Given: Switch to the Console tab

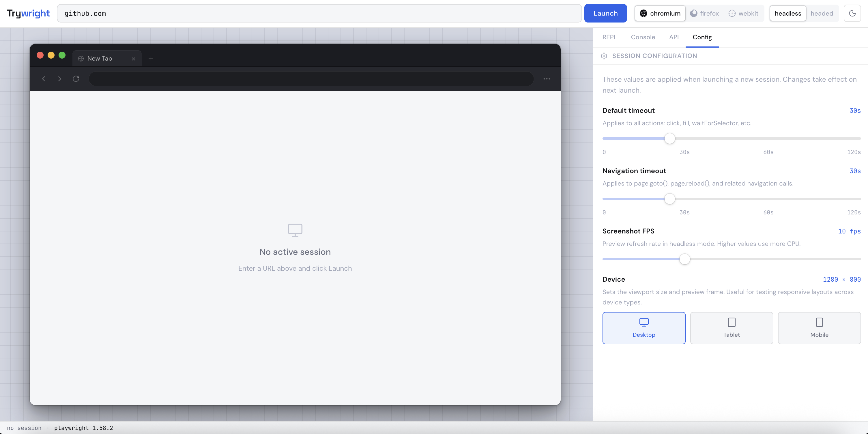Looking at the screenshot, I should [x=643, y=37].
